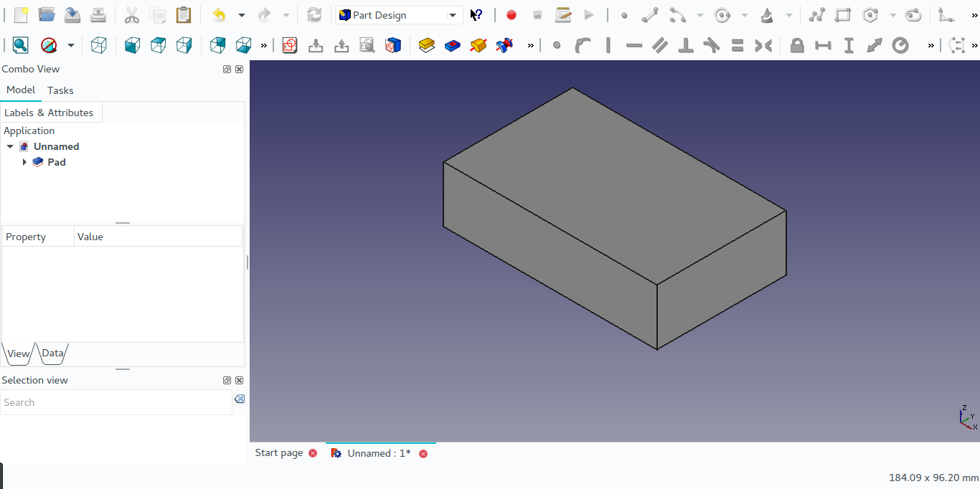Apply an equal constraint
The height and width of the screenshot is (489, 980).
(737, 45)
